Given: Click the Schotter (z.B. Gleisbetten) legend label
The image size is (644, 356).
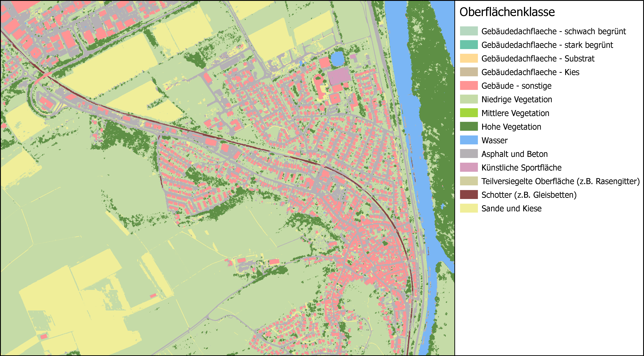Looking at the screenshot, I should (x=529, y=195).
